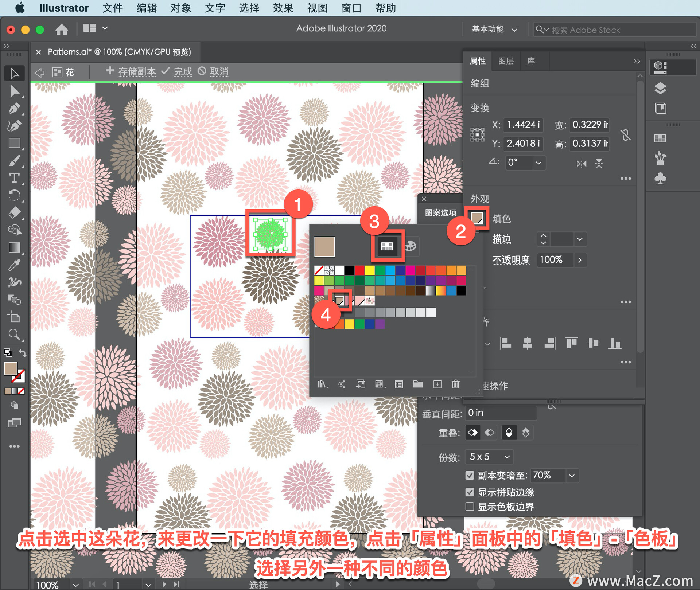
Task: Open Swatch Libraries menu icon
Action: click(x=323, y=384)
